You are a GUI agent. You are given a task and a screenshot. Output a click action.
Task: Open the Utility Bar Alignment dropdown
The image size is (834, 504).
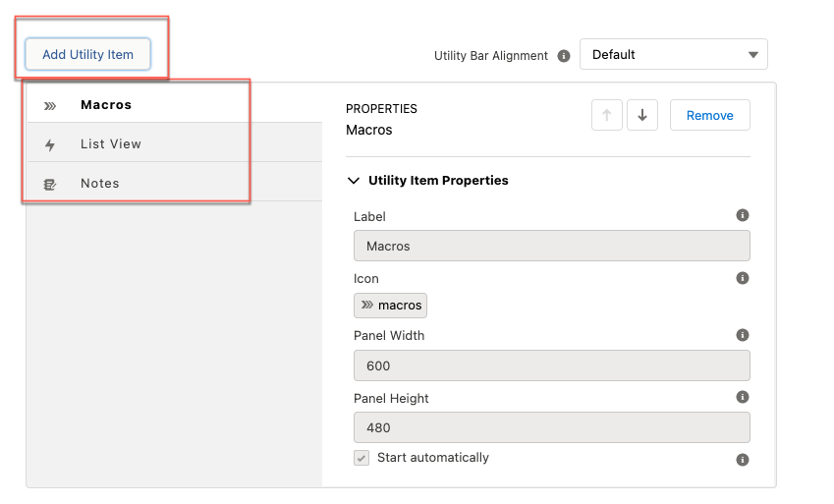(x=673, y=54)
